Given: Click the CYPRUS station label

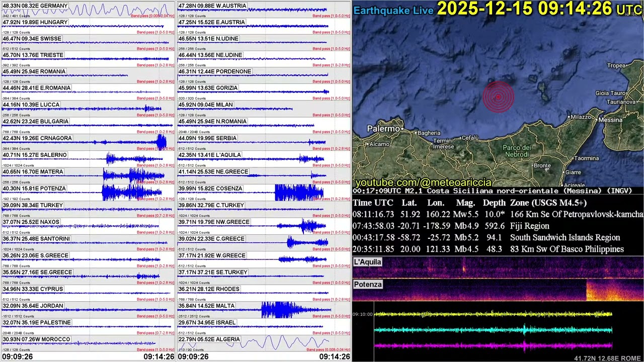Looking at the screenshot, I should coord(33,290).
